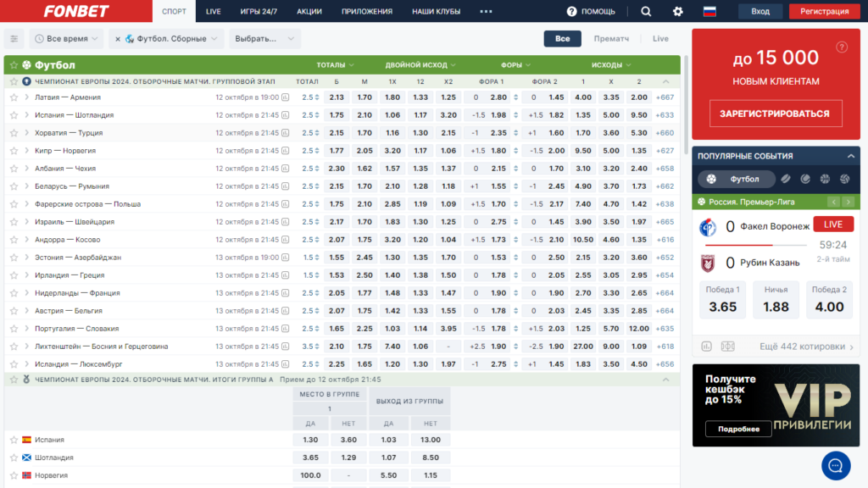Adjust total stepper for Латвия — Армения
The image size is (868, 488).
pos(317,97)
